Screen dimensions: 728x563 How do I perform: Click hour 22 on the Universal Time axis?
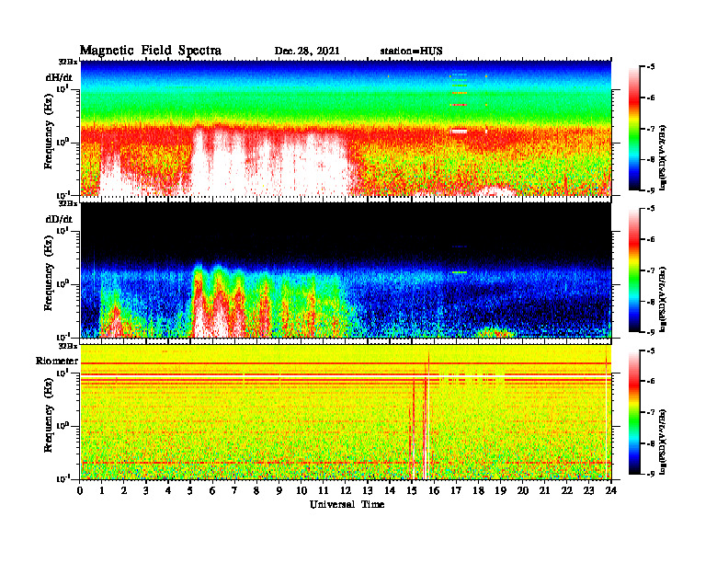point(567,490)
